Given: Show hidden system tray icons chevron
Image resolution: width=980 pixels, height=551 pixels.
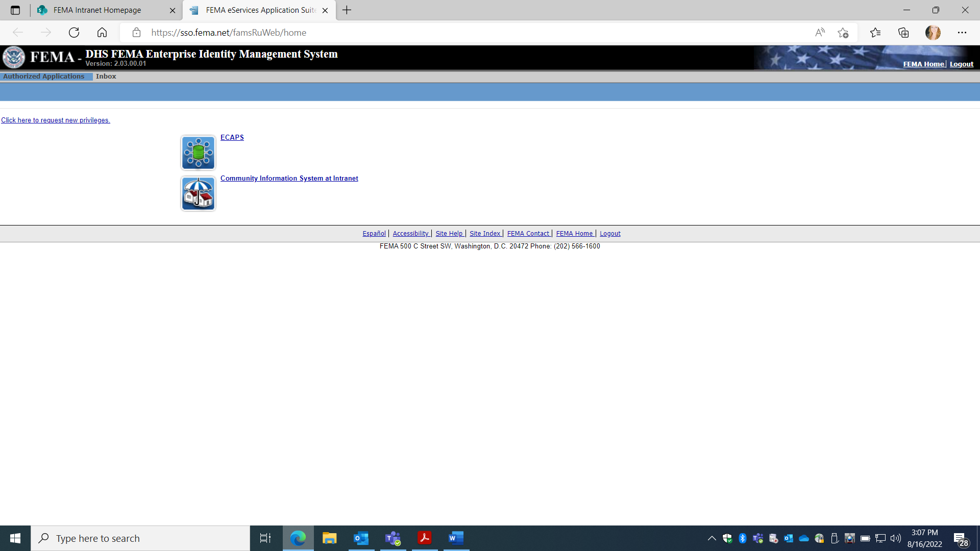Looking at the screenshot, I should click(x=712, y=538).
